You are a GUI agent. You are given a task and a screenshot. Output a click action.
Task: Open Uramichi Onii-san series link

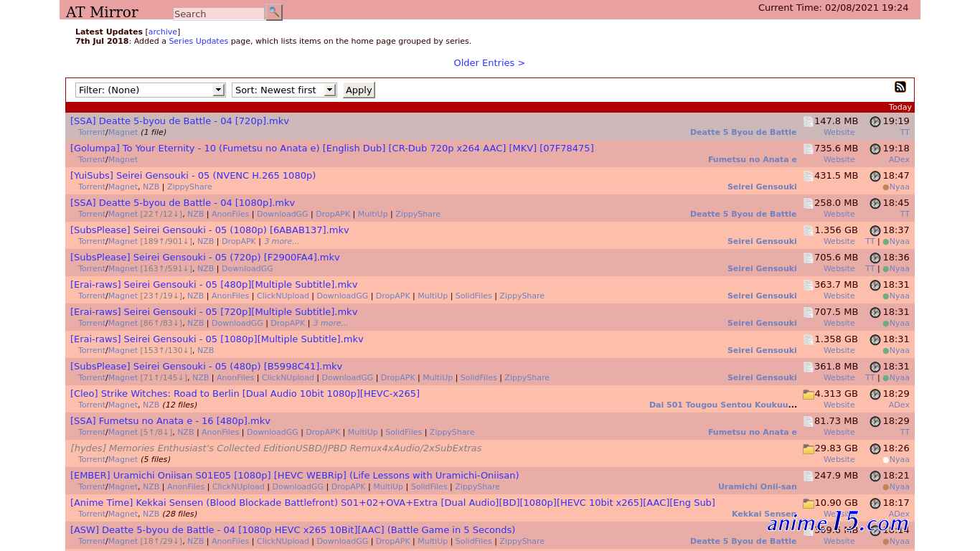pyautogui.click(x=757, y=486)
